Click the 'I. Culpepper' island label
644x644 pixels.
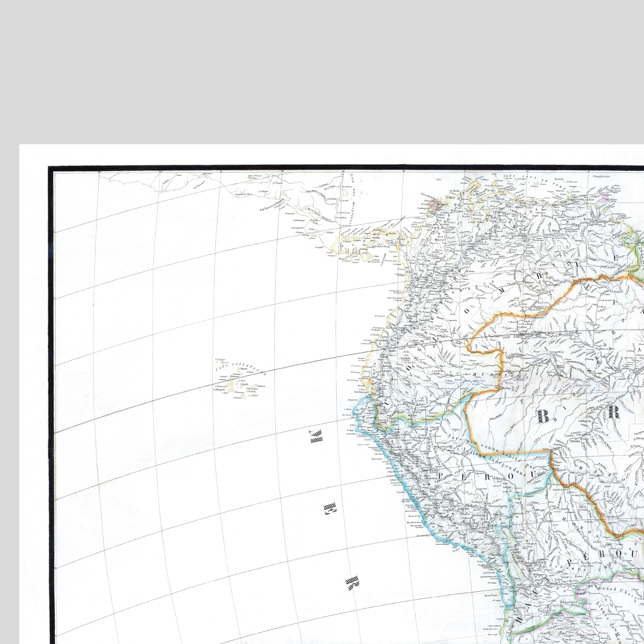(x=221, y=360)
